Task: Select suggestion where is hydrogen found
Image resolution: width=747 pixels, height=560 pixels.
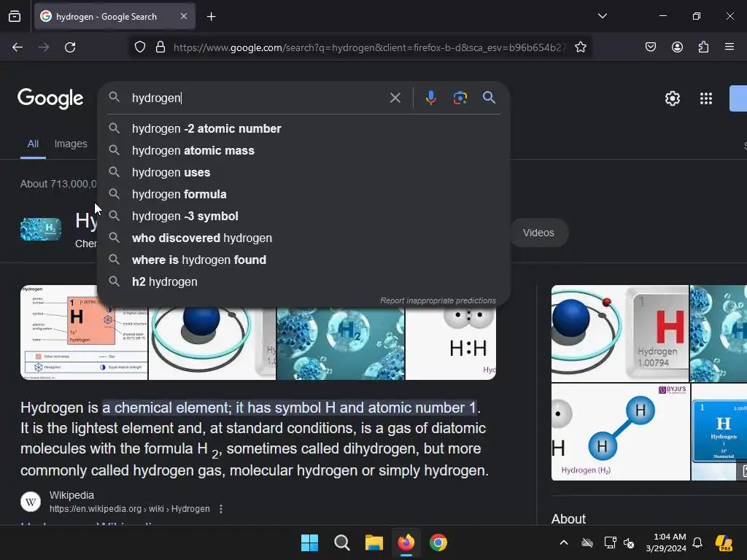Action: [x=304, y=260]
